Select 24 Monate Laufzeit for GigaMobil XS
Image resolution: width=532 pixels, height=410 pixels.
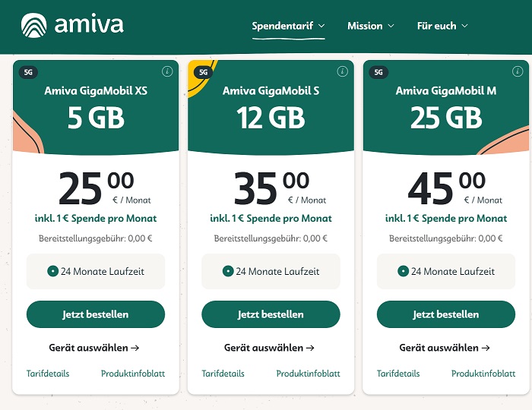[x=96, y=271]
